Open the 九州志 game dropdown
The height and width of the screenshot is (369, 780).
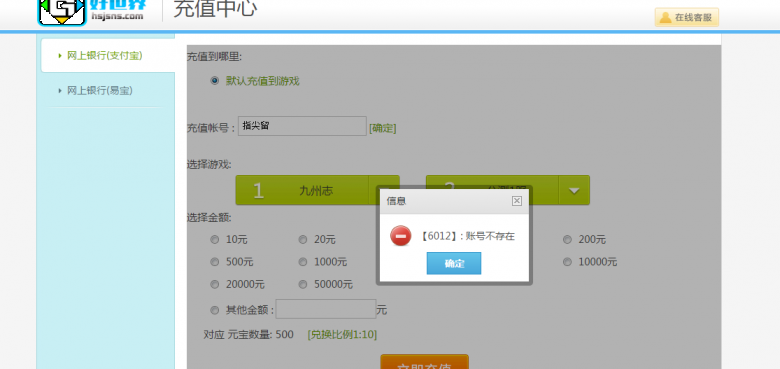[x=317, y=190]
